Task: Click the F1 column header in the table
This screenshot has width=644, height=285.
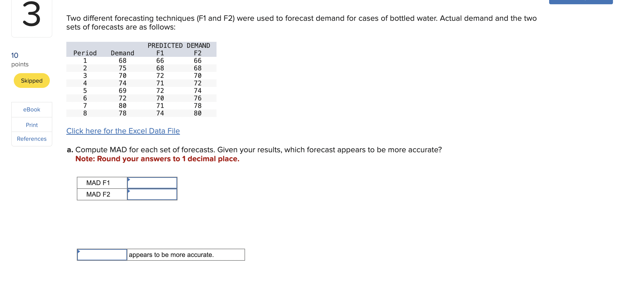Action: pos(160,53)
